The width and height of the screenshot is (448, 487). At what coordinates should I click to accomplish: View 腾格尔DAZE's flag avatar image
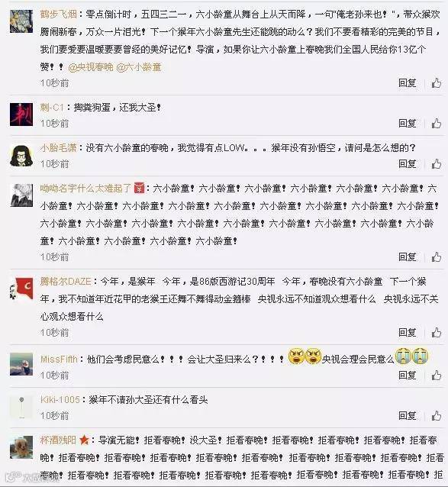click(21, 289)
